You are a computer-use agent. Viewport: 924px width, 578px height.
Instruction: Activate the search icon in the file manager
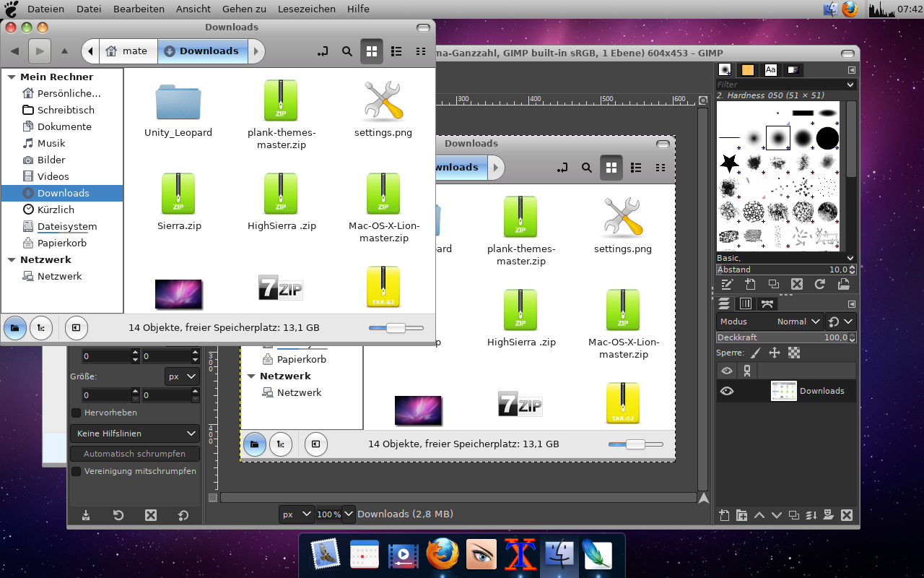click(x=346, y=51)
